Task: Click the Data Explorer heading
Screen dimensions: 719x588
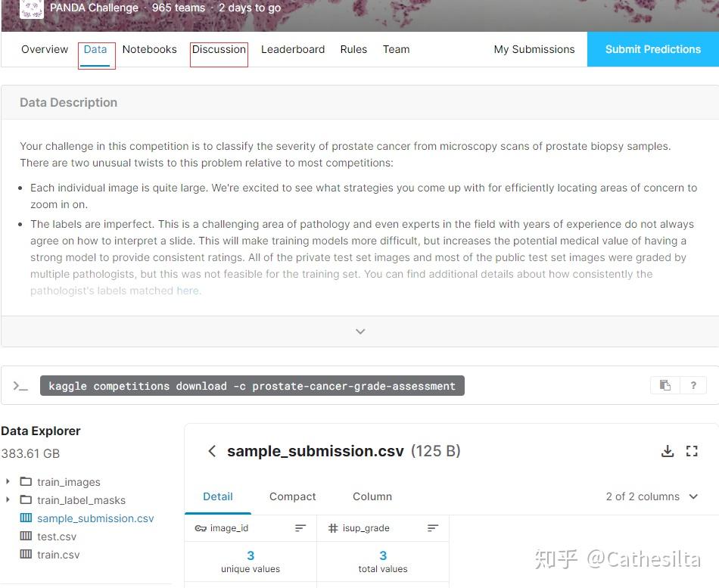Action: tap(40, 431)
